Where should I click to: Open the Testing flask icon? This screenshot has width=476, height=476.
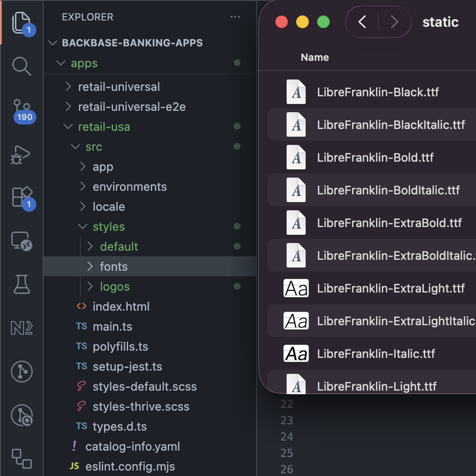coord(22,284)
